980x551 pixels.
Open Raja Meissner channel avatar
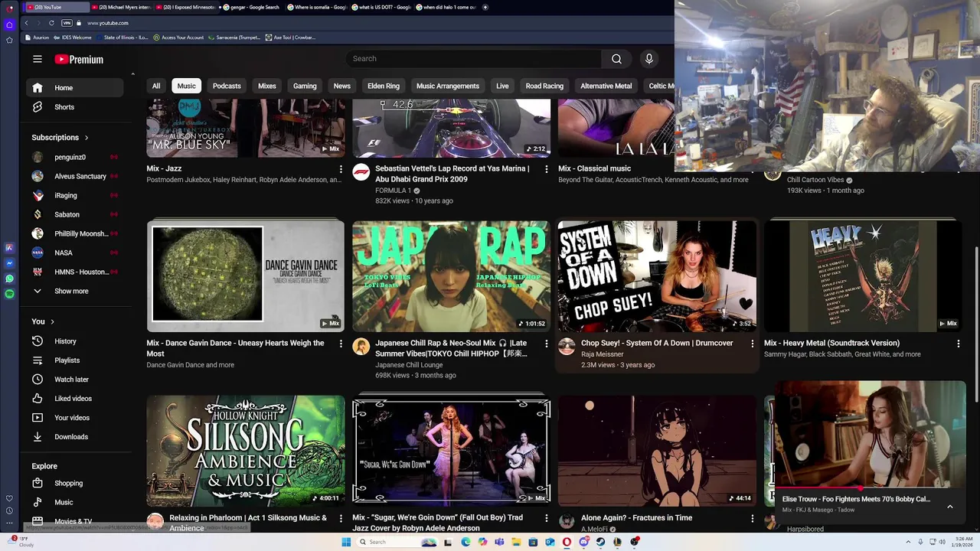(x=567, y=347)
